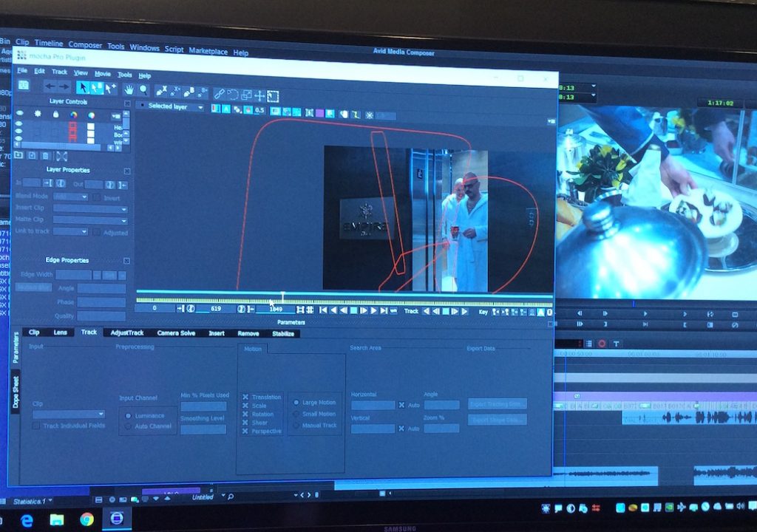The width and height of the screenshot is (757, 532).
Task: Click the duplicate layer icon
Action: pos(32,155)
